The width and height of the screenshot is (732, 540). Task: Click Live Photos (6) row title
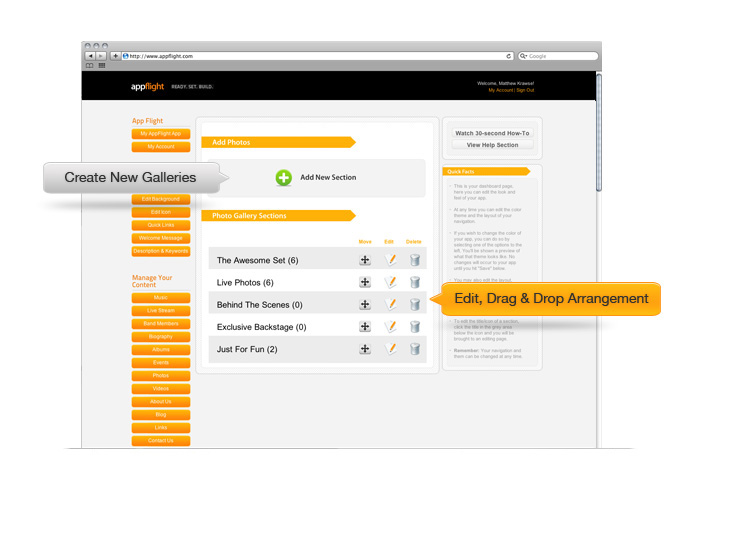(x=245, y=282)
